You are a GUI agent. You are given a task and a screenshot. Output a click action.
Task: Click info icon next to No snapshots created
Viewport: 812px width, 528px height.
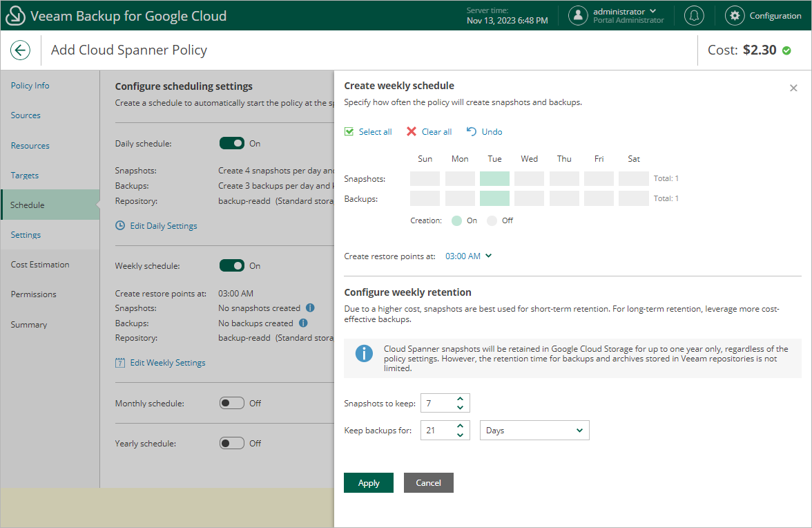pos(310,308)
